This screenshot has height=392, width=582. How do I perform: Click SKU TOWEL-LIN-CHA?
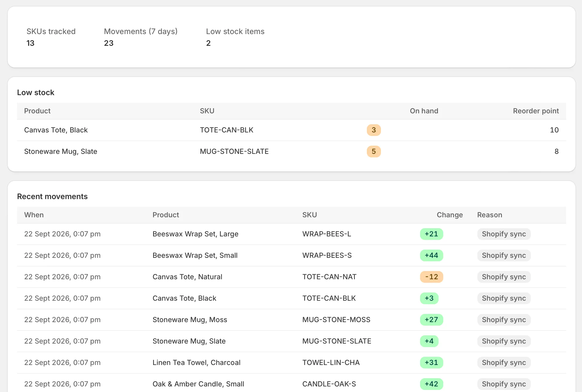coord(331,363)
